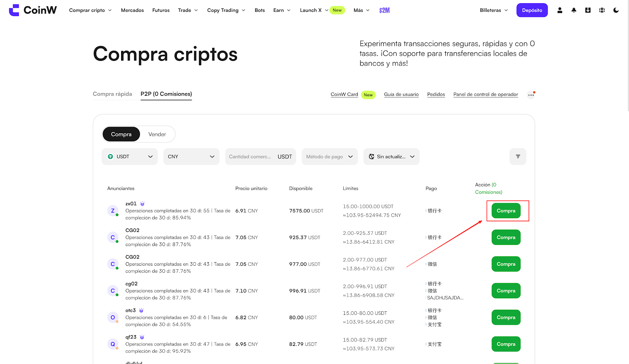Open the Sin actualizar refresh dropdown

pyautogui.click(x=391, y=156)
